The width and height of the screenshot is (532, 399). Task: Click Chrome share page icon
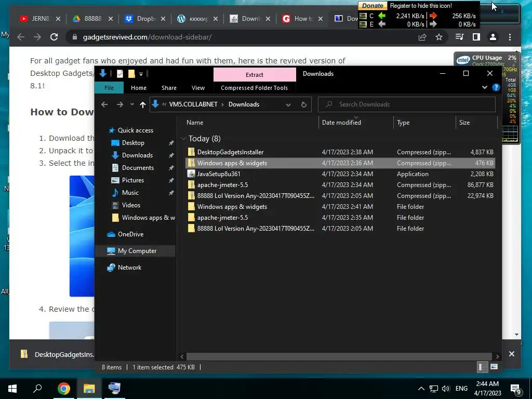[x=422, y=37]
